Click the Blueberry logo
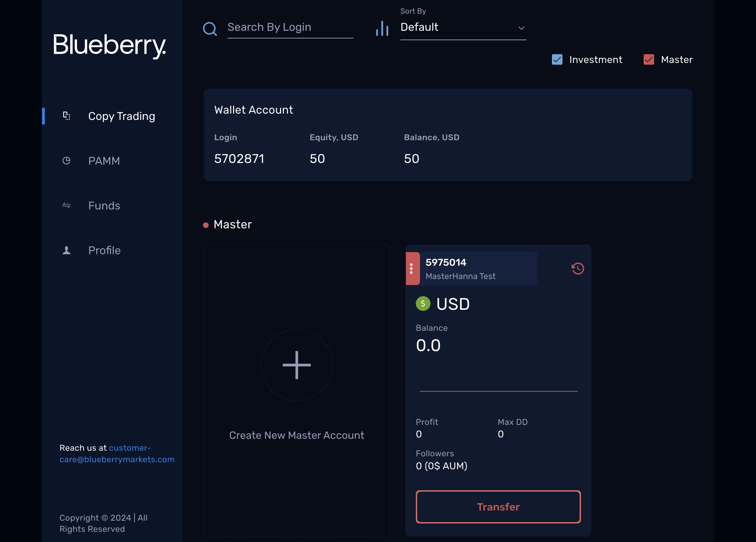The height and width of the screenshot is (542, 756). coord(110,46)
